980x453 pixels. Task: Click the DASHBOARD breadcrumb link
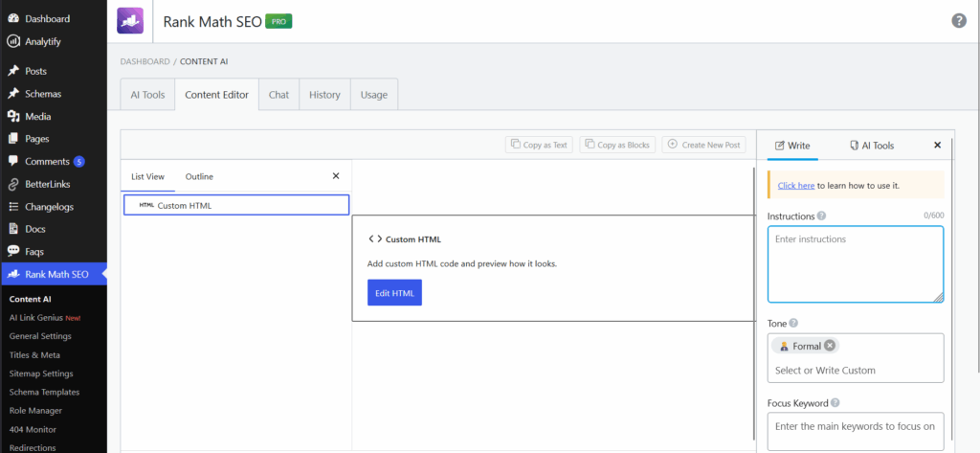point(145,61)
